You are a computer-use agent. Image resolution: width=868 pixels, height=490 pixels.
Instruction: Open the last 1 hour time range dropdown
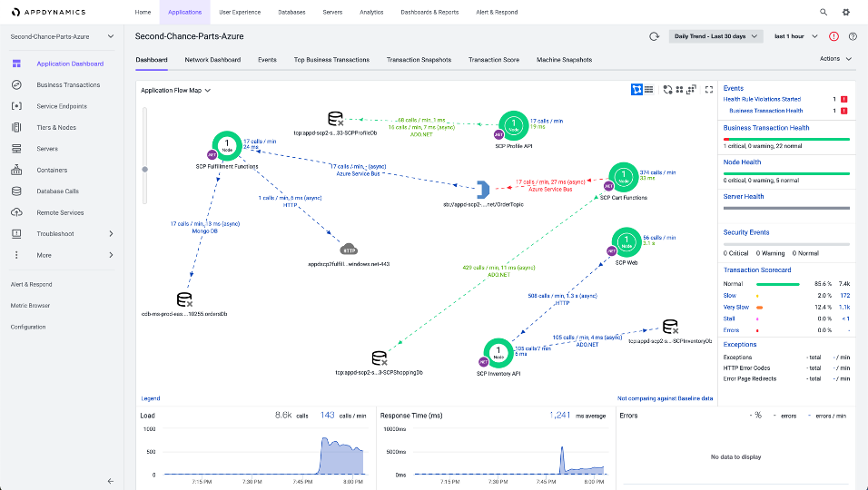(x=795, y=36)
